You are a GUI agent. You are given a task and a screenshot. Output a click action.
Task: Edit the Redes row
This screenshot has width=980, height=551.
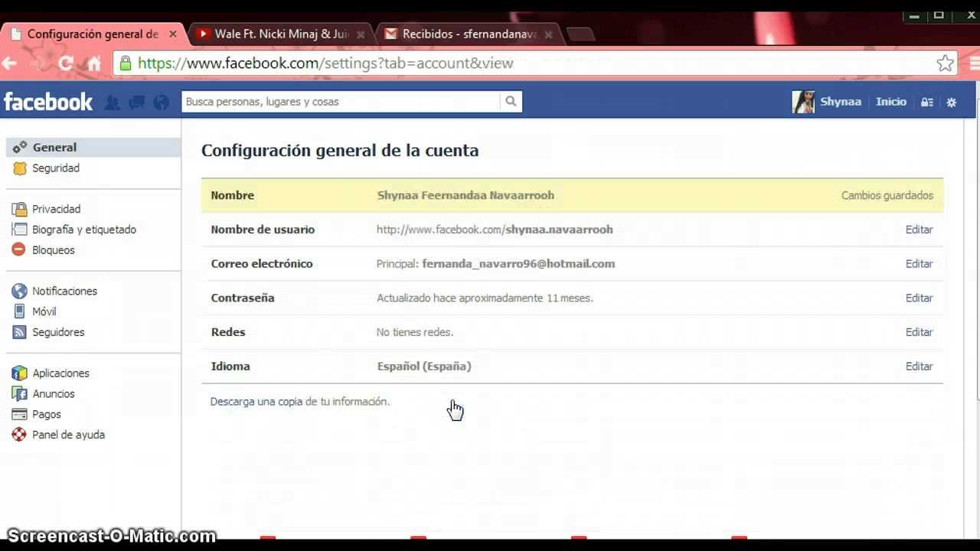(x=919, y=332)
